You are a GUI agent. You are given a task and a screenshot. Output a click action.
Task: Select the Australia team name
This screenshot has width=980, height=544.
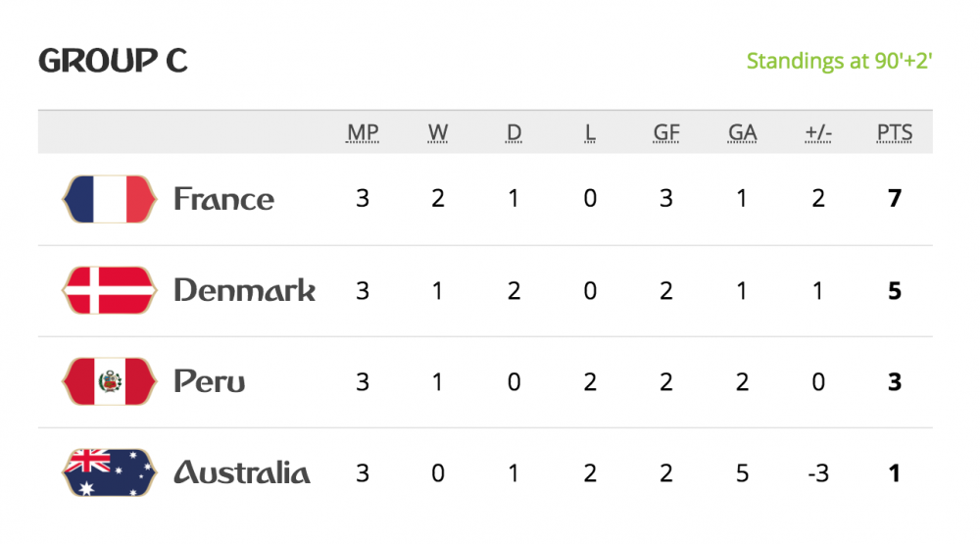pos(241,472)
